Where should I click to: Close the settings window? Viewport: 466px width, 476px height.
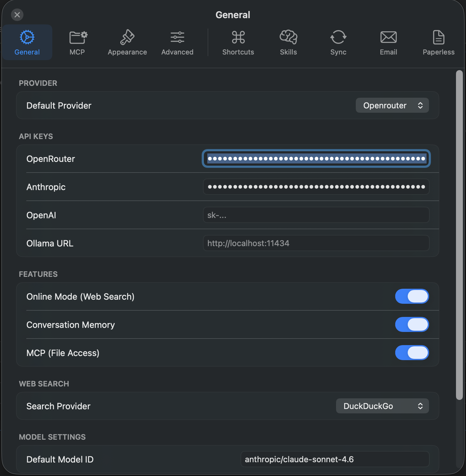pyautogui.click(x=17, y=15)
